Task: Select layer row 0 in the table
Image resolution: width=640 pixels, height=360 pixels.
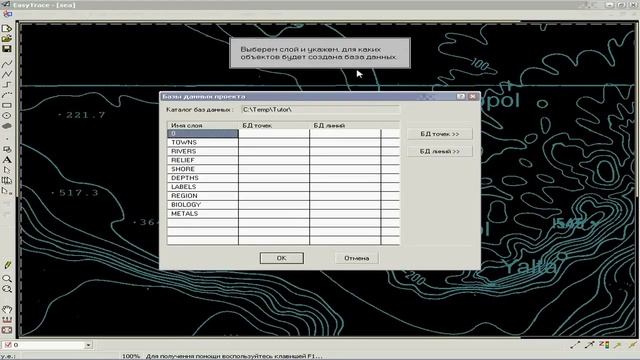Action: coord(203,133)
